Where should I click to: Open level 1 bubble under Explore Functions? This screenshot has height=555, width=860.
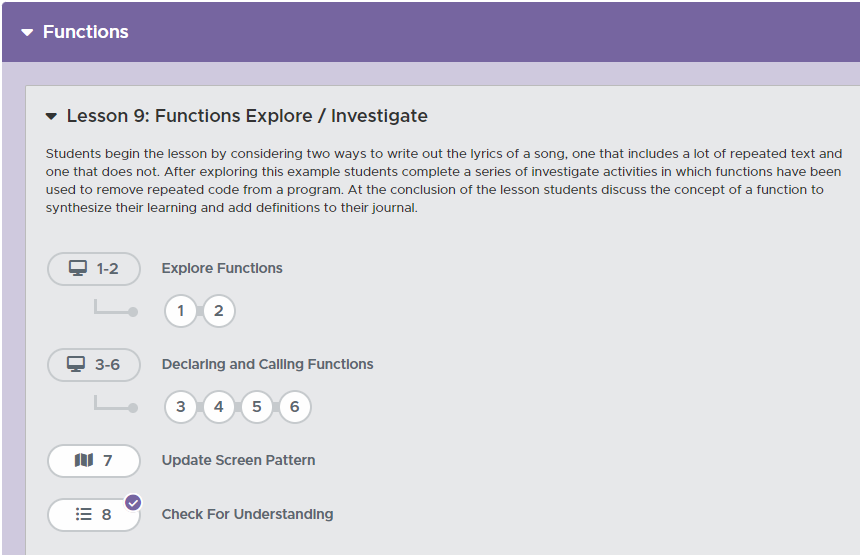pyautogui.click(x=180, y=311)
